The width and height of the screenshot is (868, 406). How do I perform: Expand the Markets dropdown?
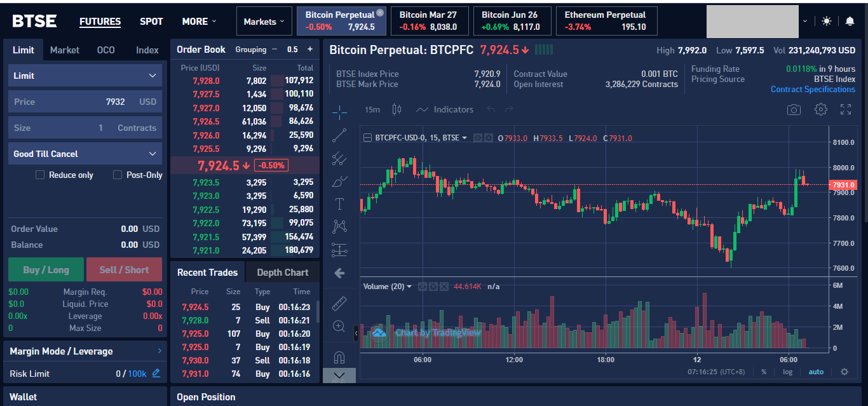(x=264, y=22)
